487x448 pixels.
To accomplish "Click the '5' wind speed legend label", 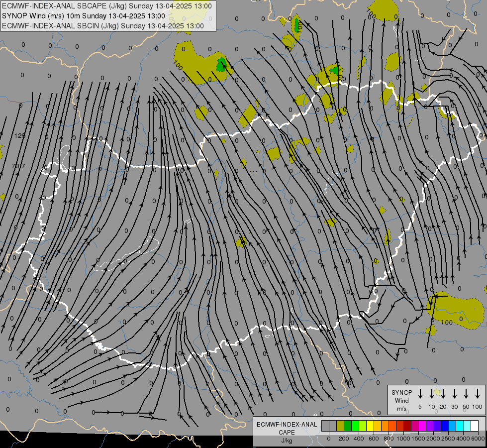I will [420, 407].
